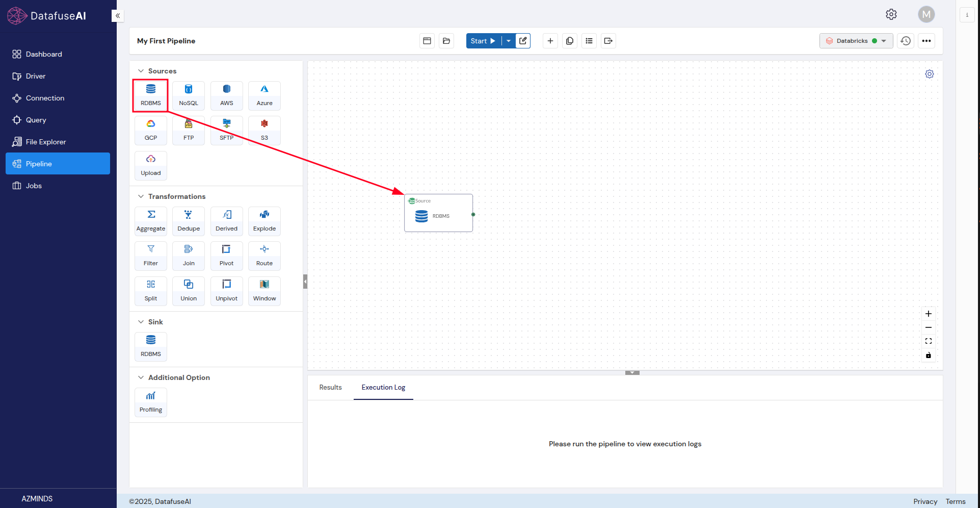This screenshot has width=980, height=508.
Task: Toggle the canvas lock button
Action: 928,355
